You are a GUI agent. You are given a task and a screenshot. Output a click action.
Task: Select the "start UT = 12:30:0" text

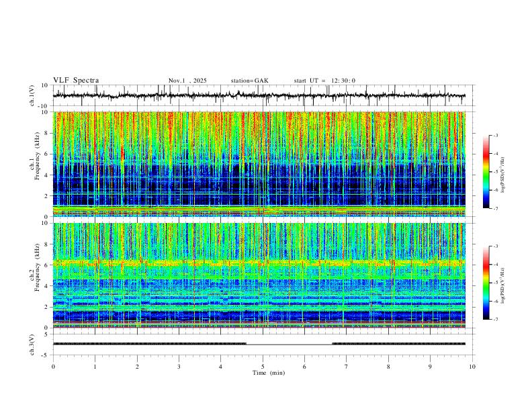click(324, 81)
